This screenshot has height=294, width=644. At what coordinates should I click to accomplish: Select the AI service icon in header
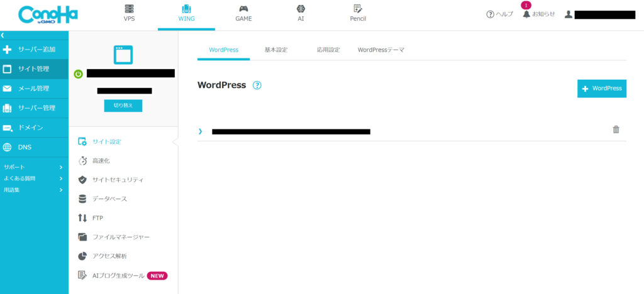pyautogui.click(x=301, y=13)
